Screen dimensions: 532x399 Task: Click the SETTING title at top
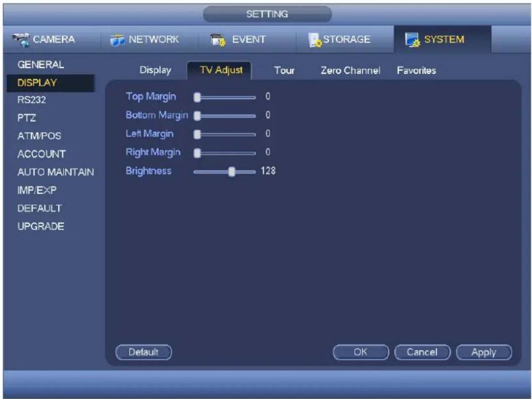[x=267, y=14]
